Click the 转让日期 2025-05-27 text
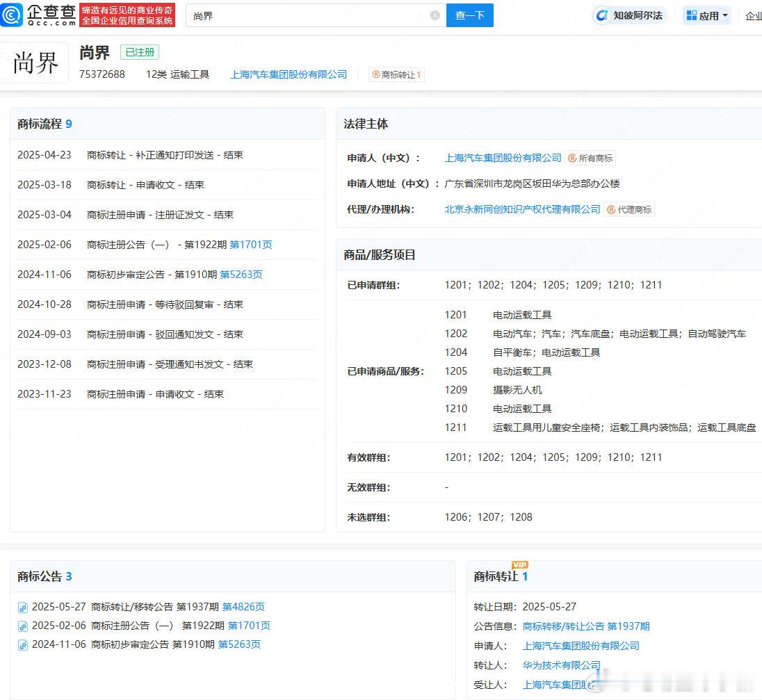762x700 pixels. (526, 607)
